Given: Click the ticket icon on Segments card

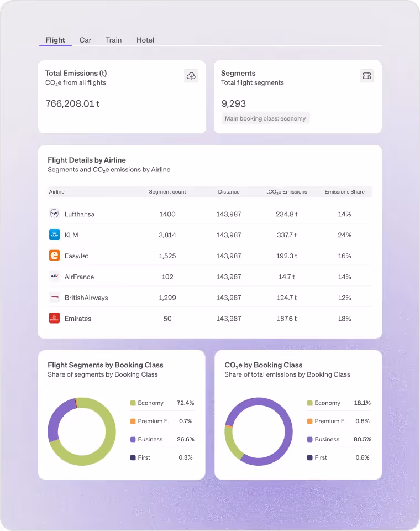Looking at the screenshot, I should click(367, 76).
